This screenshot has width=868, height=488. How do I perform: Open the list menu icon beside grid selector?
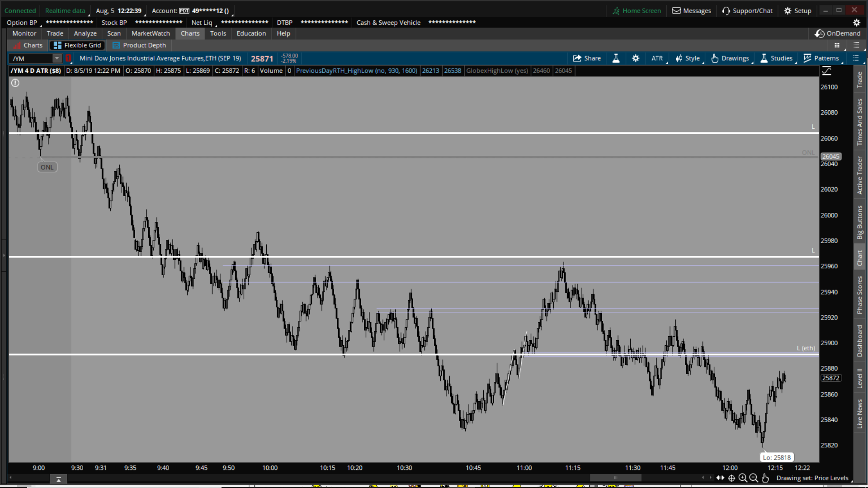856,45
